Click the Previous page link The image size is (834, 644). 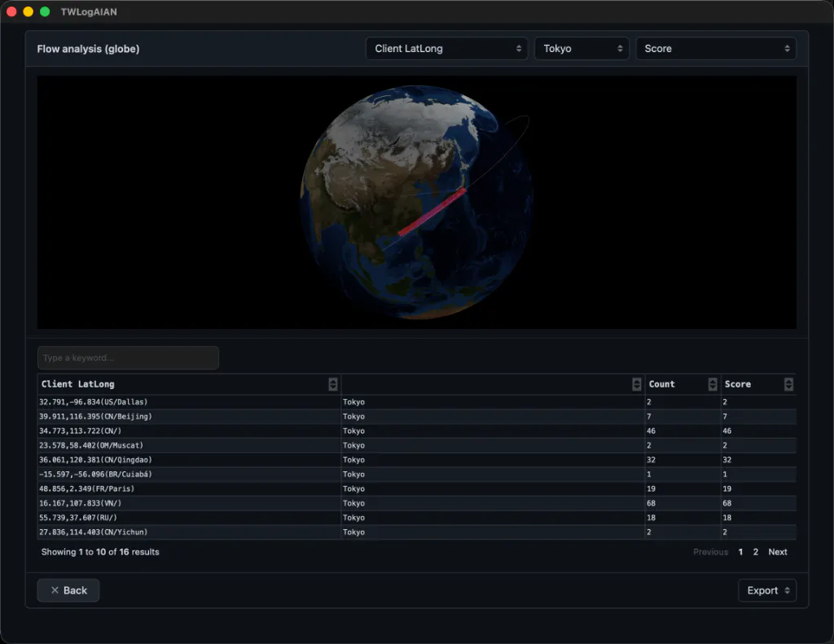710,552
